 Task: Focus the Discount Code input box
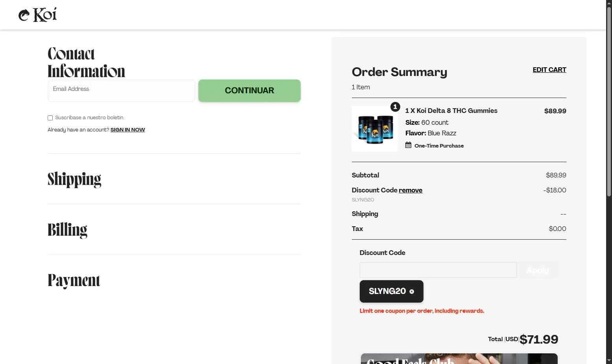tap(438, 270)
